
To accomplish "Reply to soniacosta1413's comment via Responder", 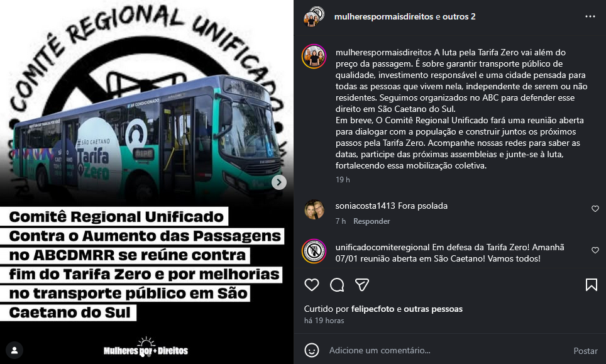I will click(372, 221).
